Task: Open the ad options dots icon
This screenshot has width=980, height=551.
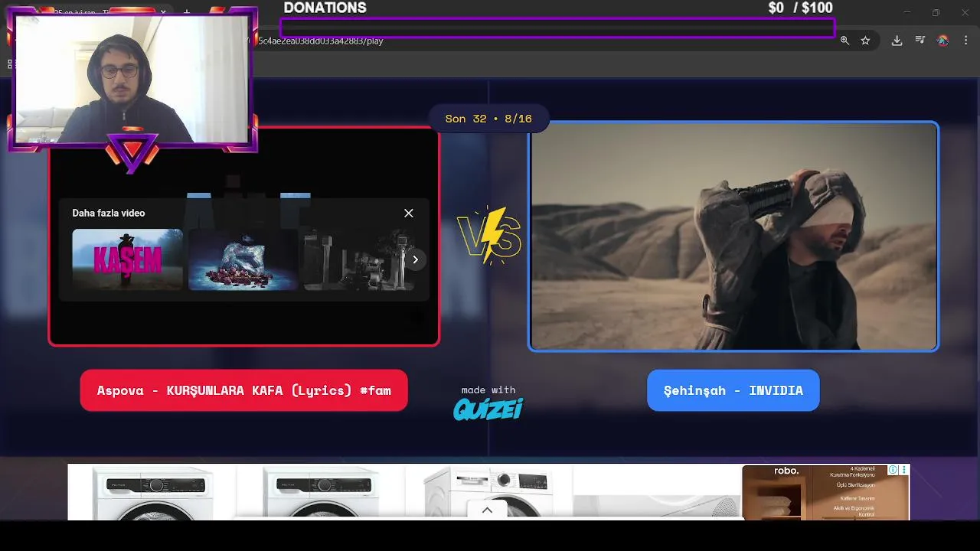Action: pos(904,470)
